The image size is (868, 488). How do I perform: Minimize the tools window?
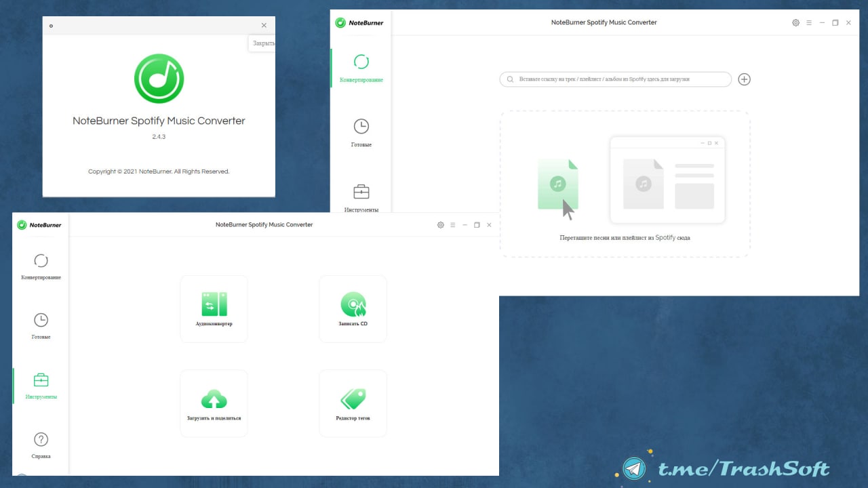point(465,225)
